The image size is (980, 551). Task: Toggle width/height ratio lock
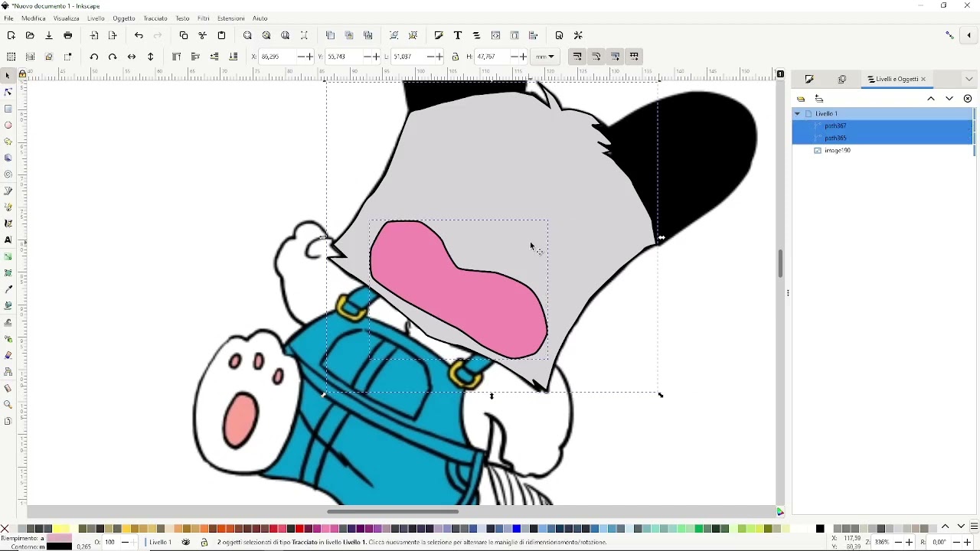tap(456, 57)
